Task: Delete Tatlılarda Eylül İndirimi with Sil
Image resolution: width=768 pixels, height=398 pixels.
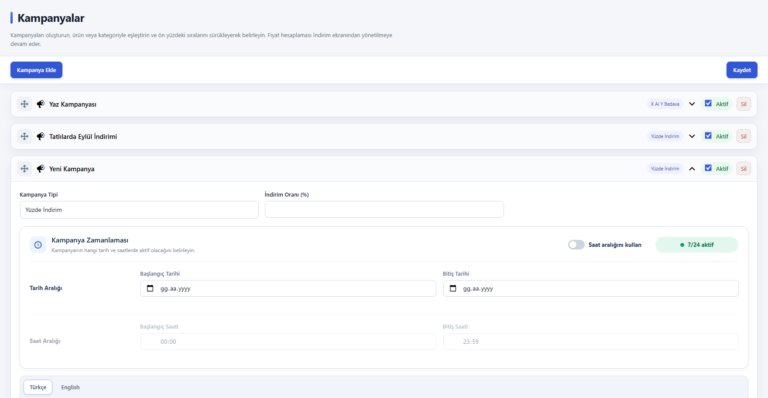Action: coord(743,136)
